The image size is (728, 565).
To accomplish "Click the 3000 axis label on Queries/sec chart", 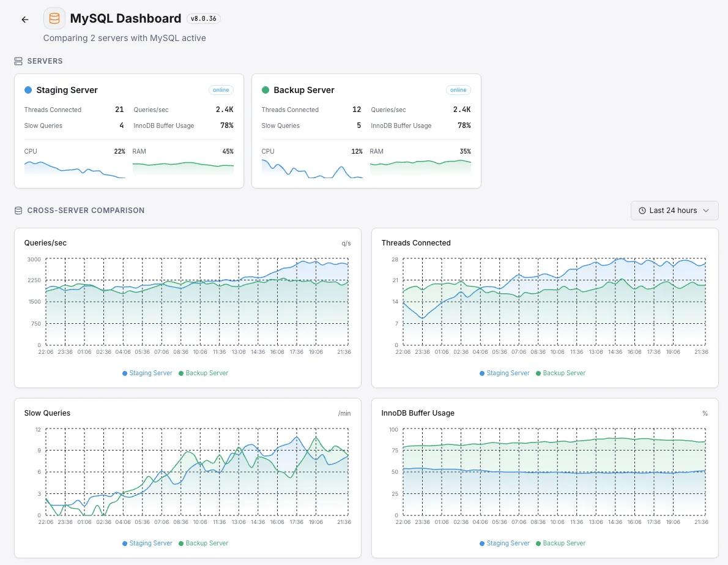I will (x=34, y=260).
